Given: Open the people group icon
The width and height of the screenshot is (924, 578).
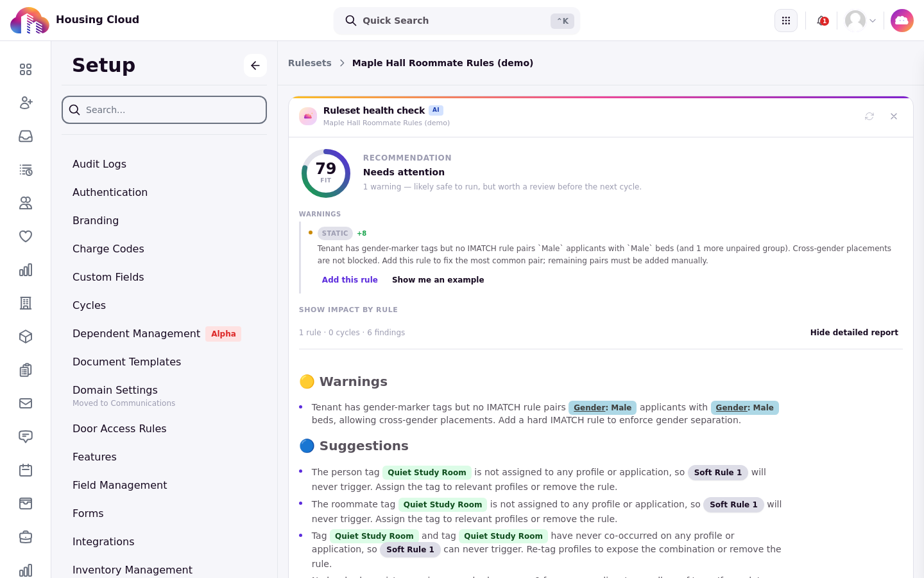Looking at the screenshot, I should point(26,203).
